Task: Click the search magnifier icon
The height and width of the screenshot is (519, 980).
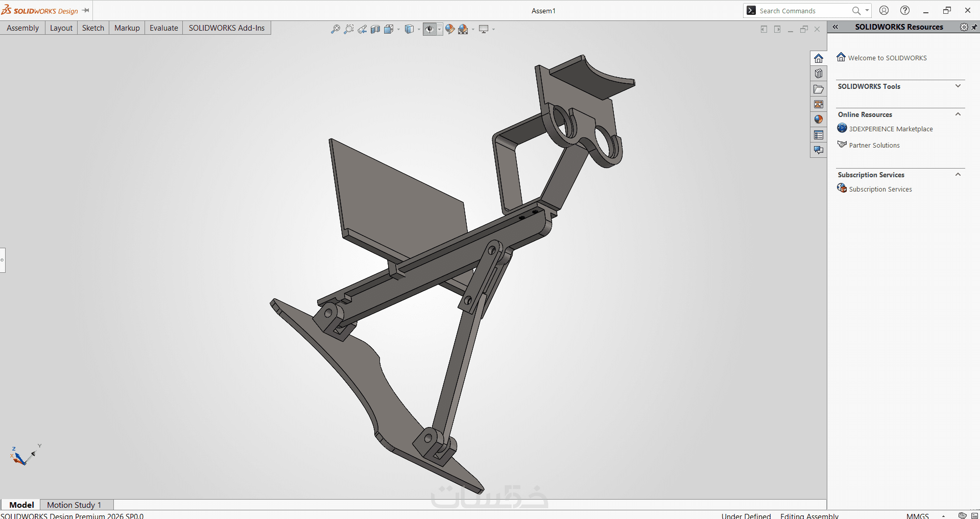Action: 856,11
